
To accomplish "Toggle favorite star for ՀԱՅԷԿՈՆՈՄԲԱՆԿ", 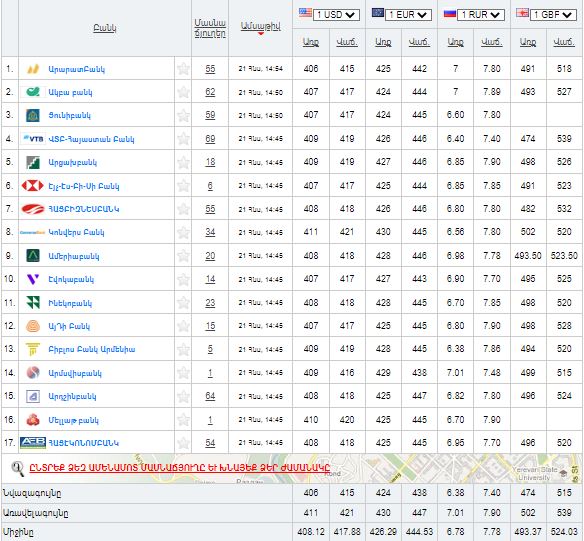I will tap(183, 443).
